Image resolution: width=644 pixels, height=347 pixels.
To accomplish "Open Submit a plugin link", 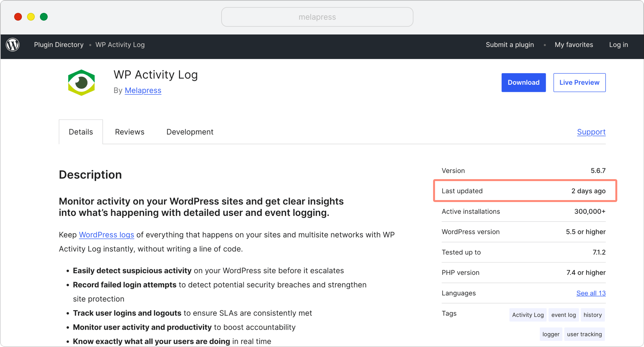I will tap(510, 45).
